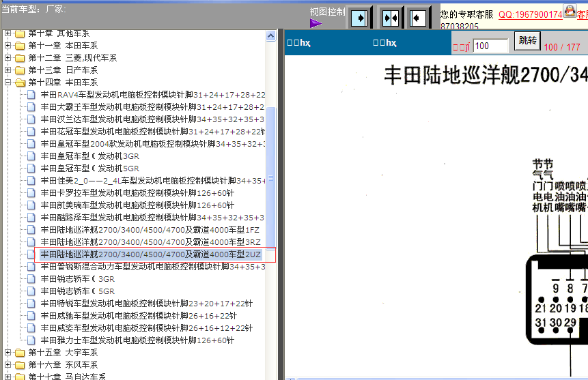This screenshot has width=588, height=380.
Task: Select 丰田锐志轿车 3GR entry
Action: (78, 279)
